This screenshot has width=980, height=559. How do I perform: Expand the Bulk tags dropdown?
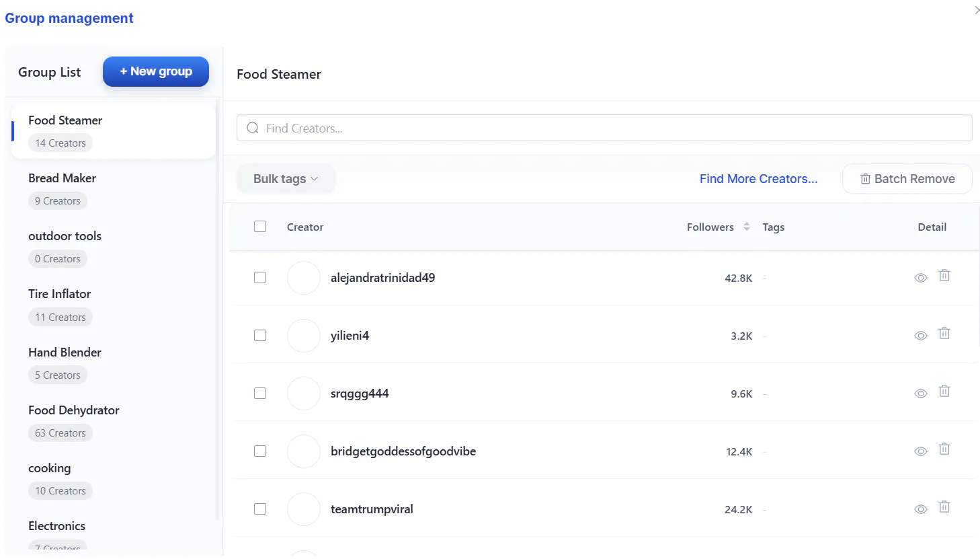286,179
